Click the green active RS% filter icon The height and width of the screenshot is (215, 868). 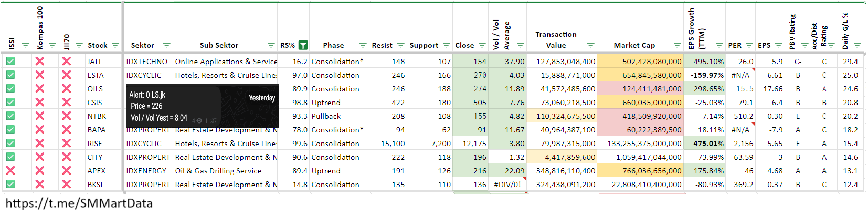(303, 45)
